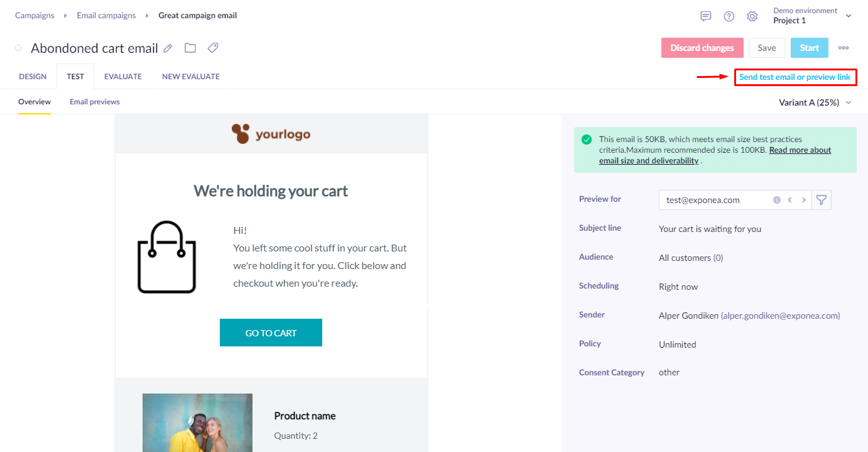Click the Preview for email field
868x452 pixels.
[735, 200]
